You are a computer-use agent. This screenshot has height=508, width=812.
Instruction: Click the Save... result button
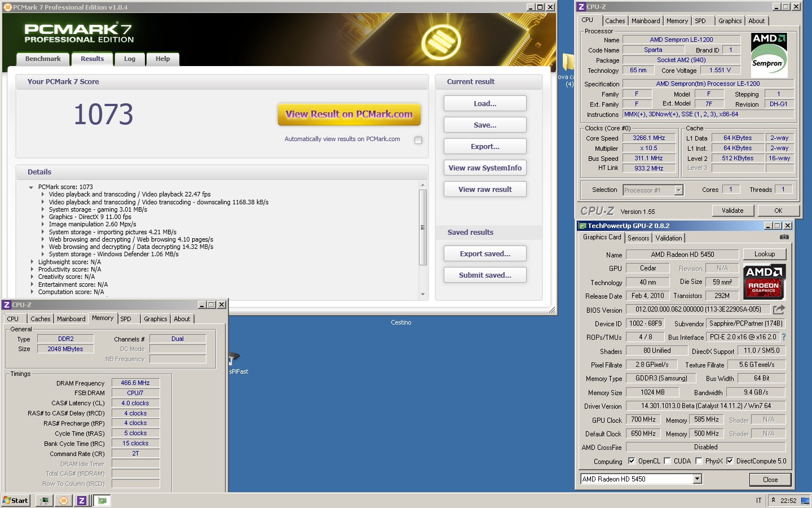click(485, 125)
